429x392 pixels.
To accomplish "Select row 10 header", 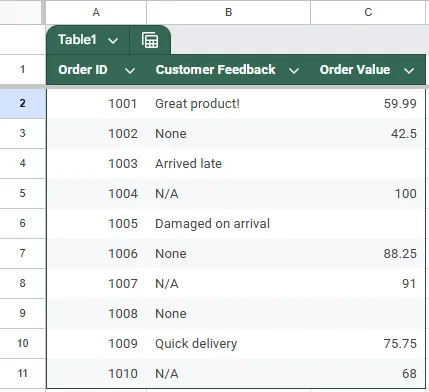I will pos(22,343).
